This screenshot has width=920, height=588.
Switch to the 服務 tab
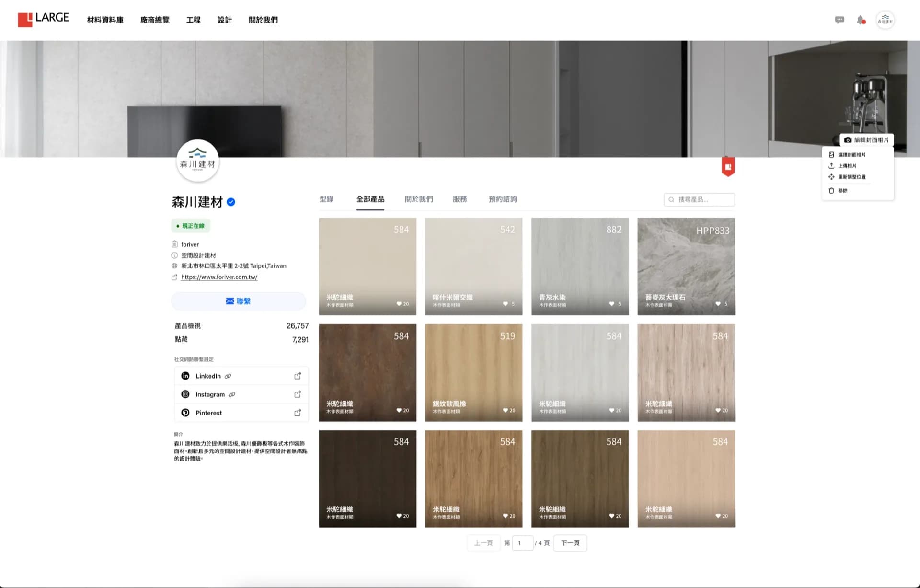click(460, 199)
